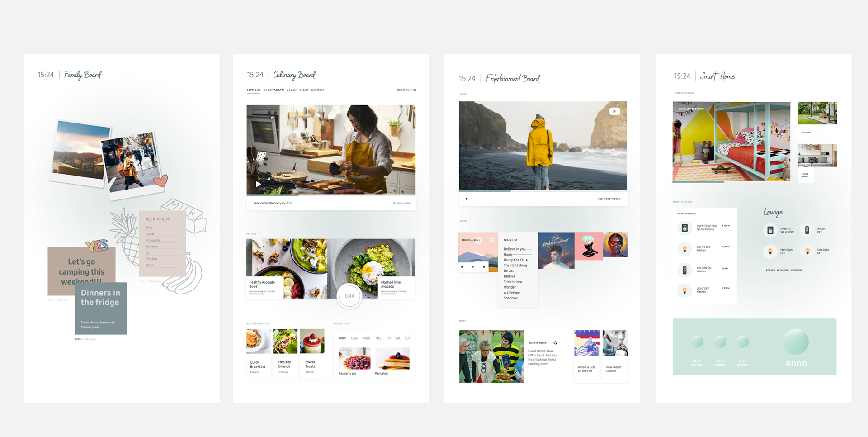Screen dimensions: 868x437
Task: Choose Wed in the collection week selector
Action: coord(366,338)
